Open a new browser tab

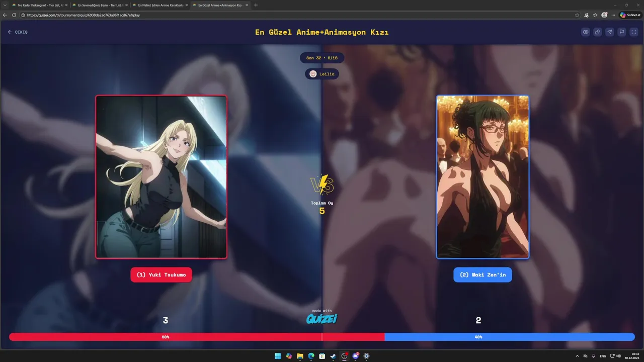pyautogui.click(x=256, y=5)
